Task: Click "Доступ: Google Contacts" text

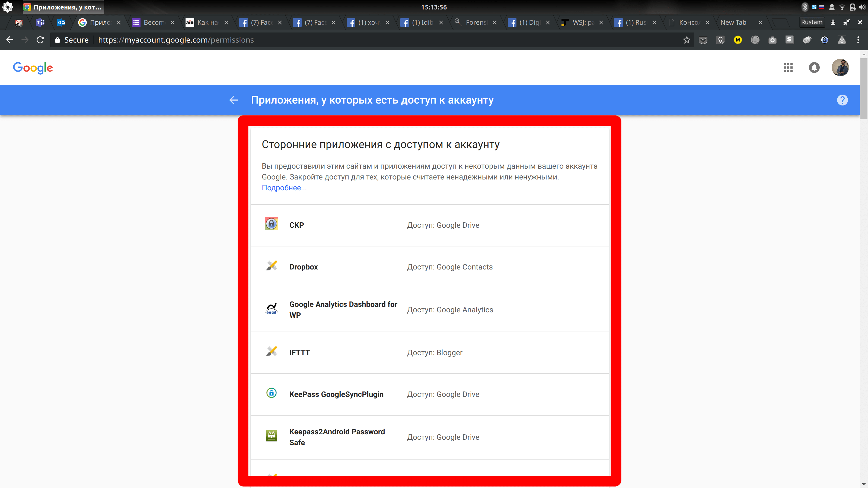Action: pyautogui.click(x=449, y=267)
